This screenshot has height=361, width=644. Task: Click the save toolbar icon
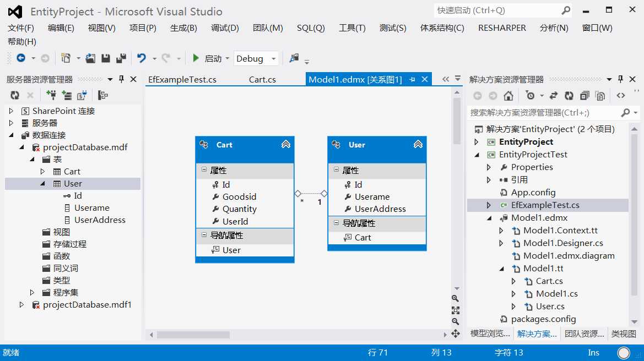[106, 58]
